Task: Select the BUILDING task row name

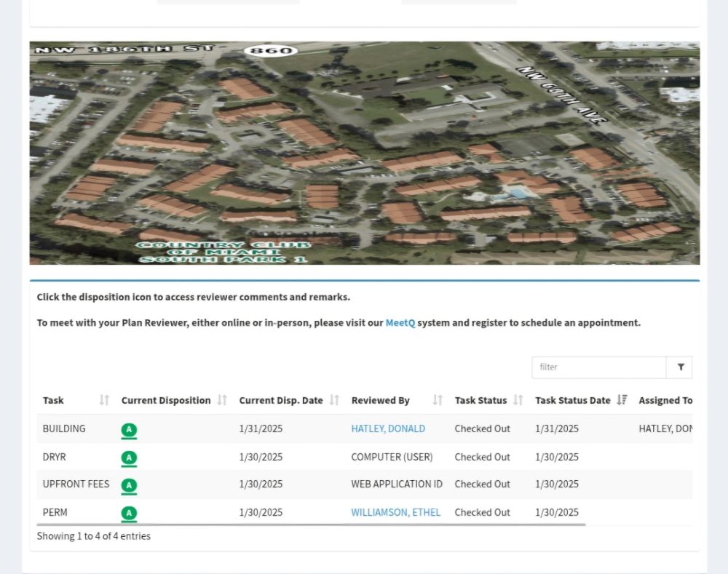Action: pyautogui.click(x=64, y=429)
